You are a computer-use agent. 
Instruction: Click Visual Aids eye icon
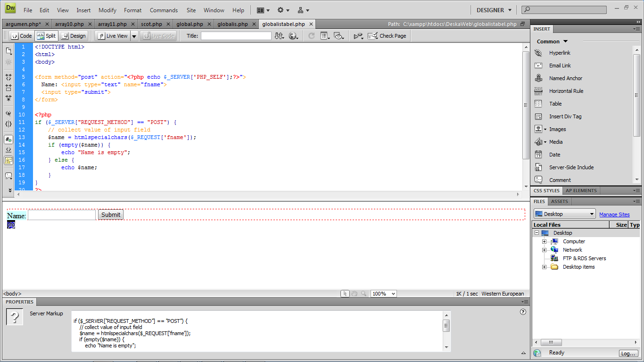coord(339,36)
